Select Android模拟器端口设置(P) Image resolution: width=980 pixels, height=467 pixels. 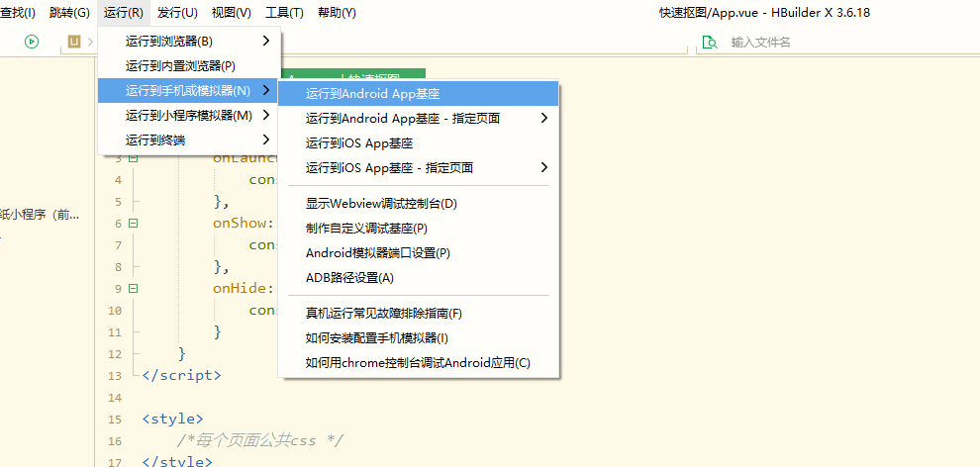[418, 253]
